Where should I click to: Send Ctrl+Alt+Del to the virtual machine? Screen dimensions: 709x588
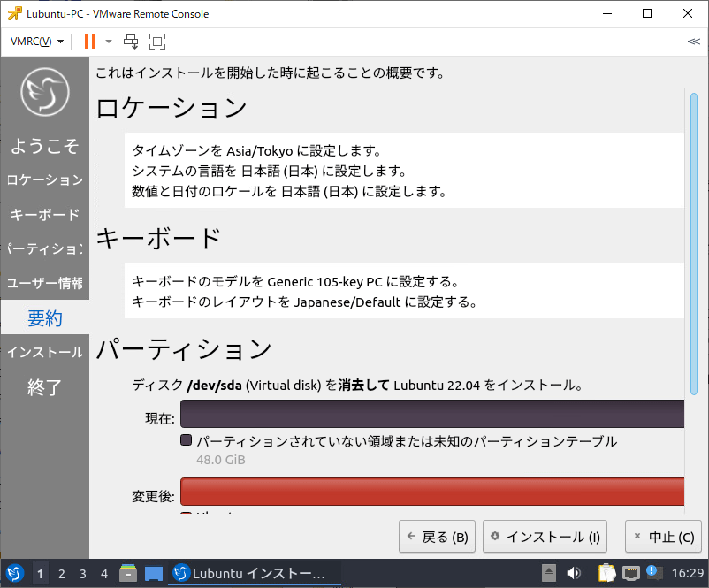pyautogui.click(x=131, y=42)
